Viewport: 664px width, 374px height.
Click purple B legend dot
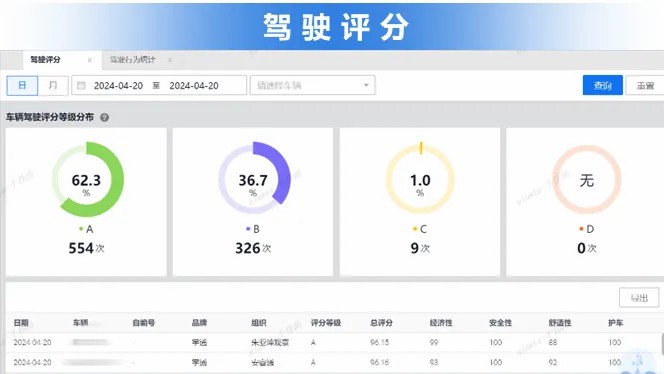[x=248, y=229]
